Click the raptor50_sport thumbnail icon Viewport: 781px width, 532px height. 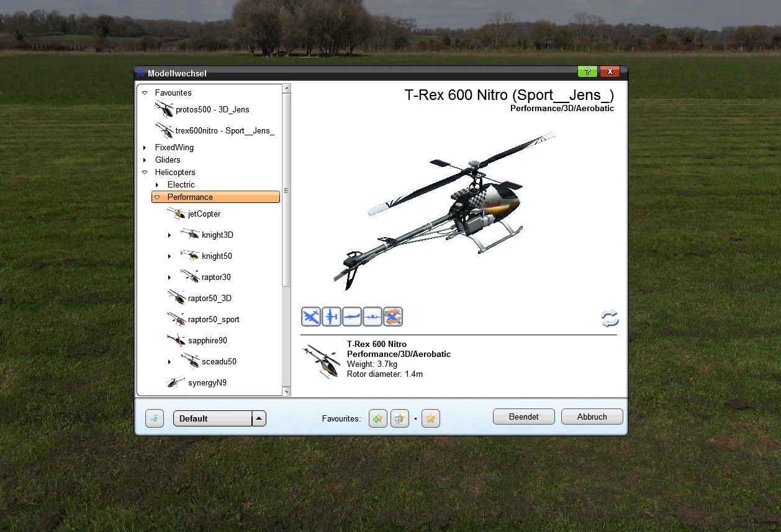[177, 320]
